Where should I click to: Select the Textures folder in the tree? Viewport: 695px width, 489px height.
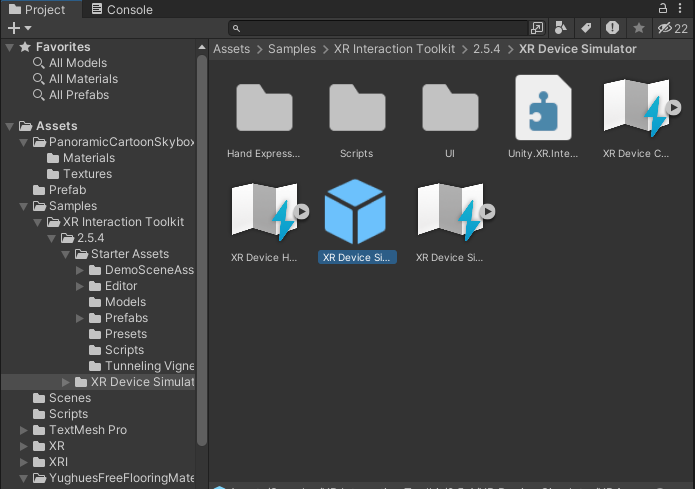tap(79, 174)
